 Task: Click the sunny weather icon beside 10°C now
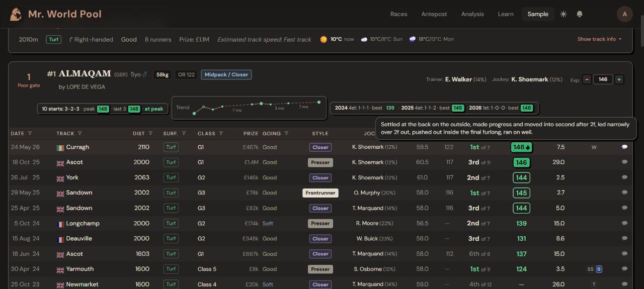tap(324, 39)
